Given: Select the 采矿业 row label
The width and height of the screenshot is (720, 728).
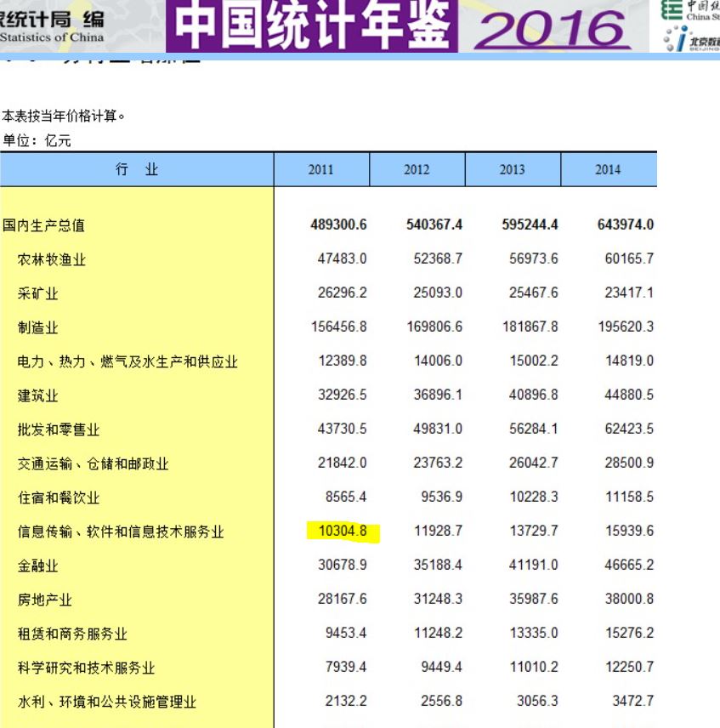Looking at the screenshot, I should tap(37, 293).
